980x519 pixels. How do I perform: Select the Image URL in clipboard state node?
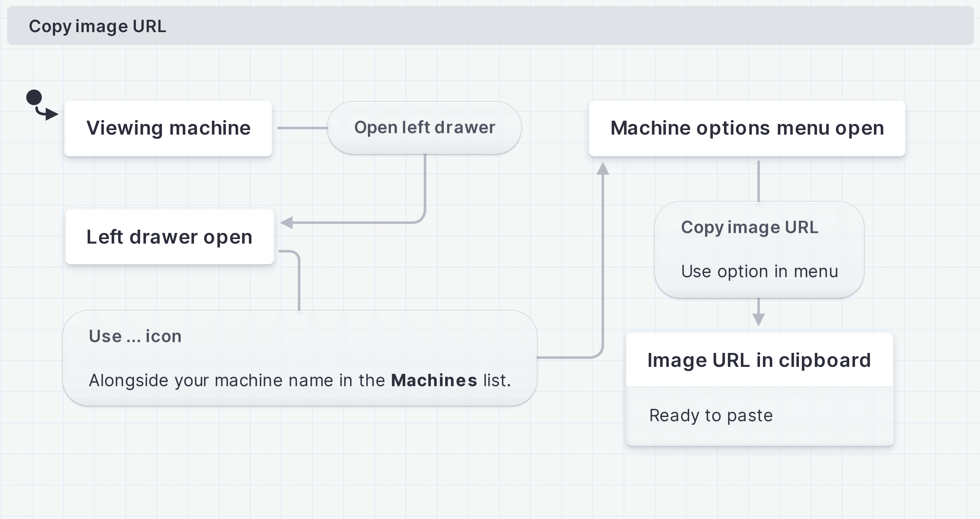759,360
